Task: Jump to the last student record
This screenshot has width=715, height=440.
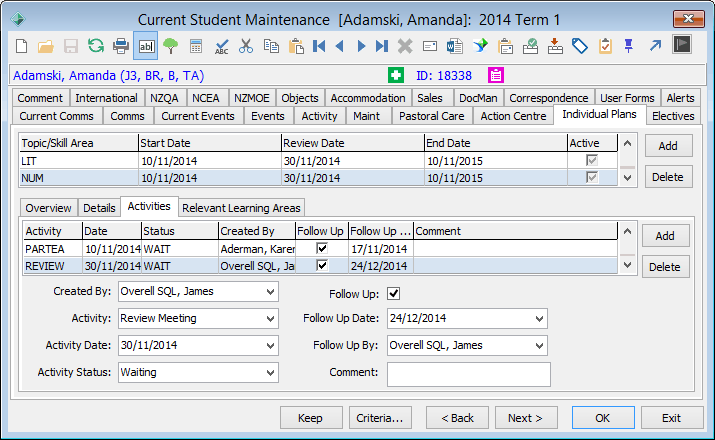Action: (382, 46)
